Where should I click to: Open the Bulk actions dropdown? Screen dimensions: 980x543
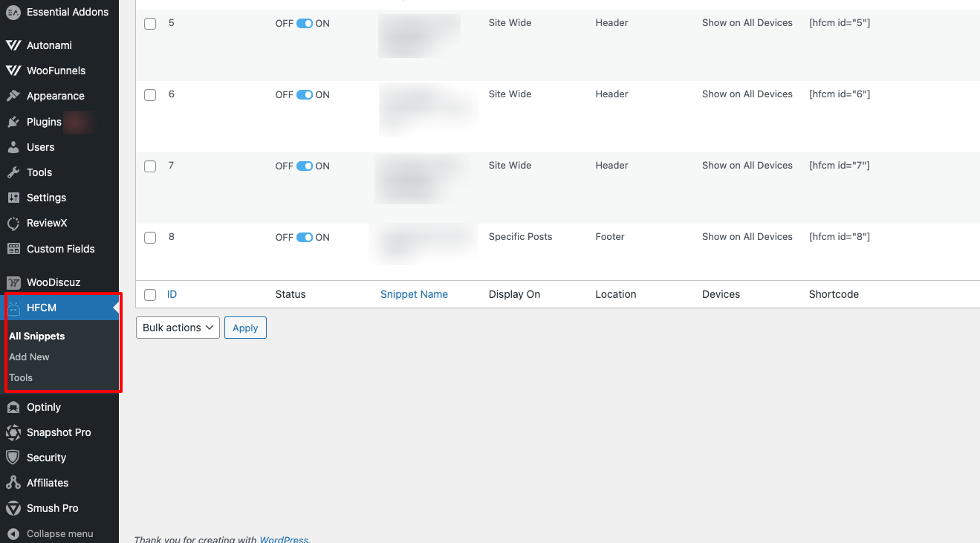tap(177, 328)
